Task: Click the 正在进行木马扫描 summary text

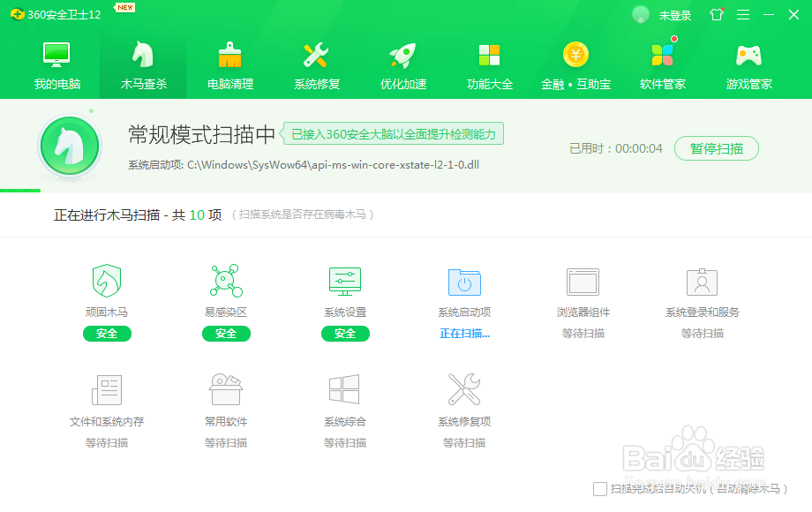Action: [x=138, y=215]
